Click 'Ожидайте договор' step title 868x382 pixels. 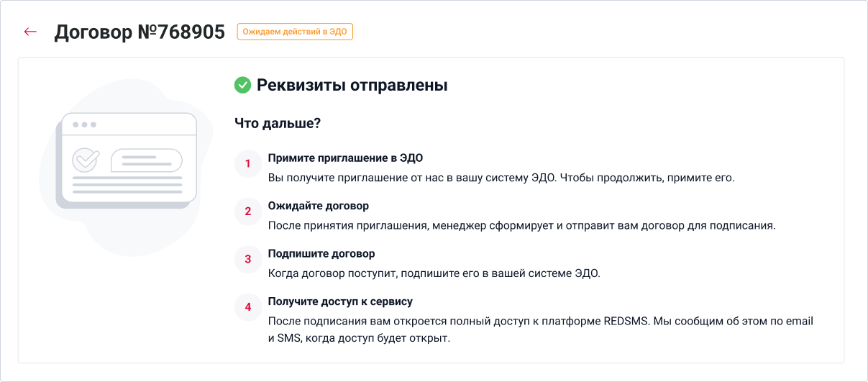319,206
